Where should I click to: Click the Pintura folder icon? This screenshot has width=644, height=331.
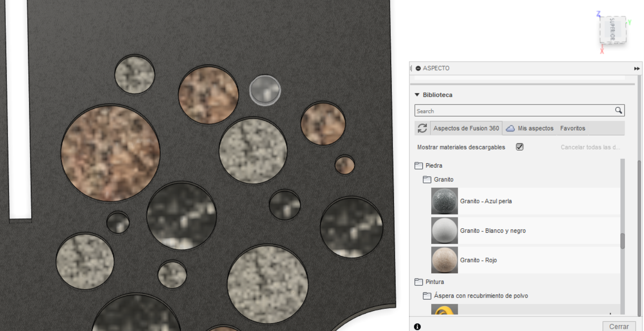[x=418, y=282]
